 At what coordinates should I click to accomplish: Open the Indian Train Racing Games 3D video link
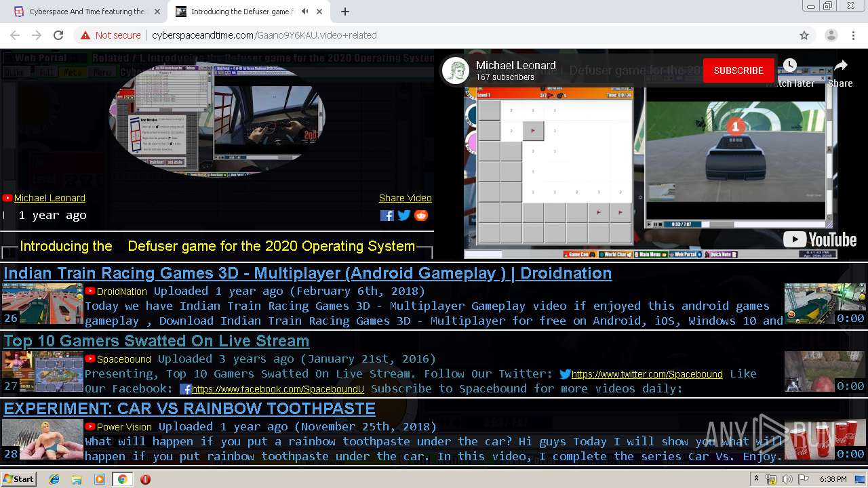308,273
